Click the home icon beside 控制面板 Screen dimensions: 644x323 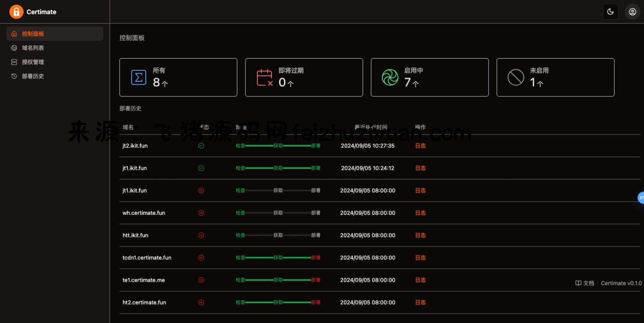click(14, 34)
